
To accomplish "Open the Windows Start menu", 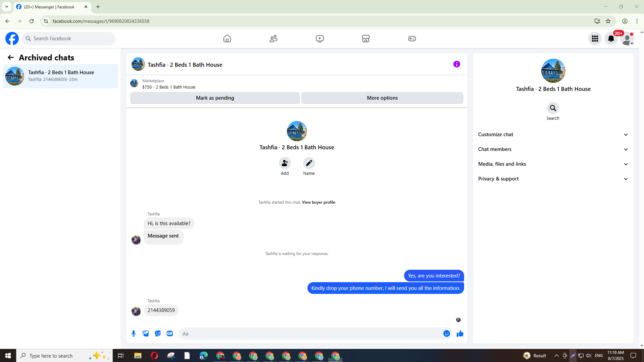I will click(8, 356).
